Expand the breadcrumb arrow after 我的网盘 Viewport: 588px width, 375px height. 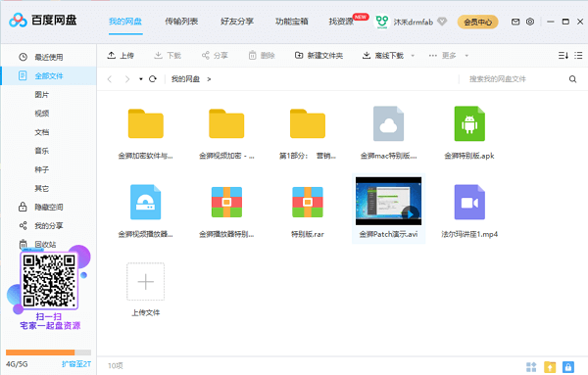209,79
